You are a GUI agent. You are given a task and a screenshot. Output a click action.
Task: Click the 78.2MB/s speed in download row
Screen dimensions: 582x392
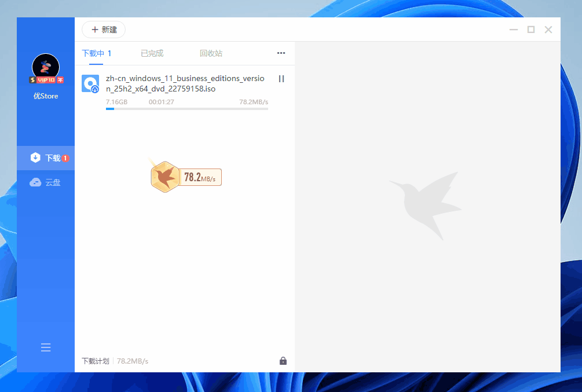(x=254, y=102)
